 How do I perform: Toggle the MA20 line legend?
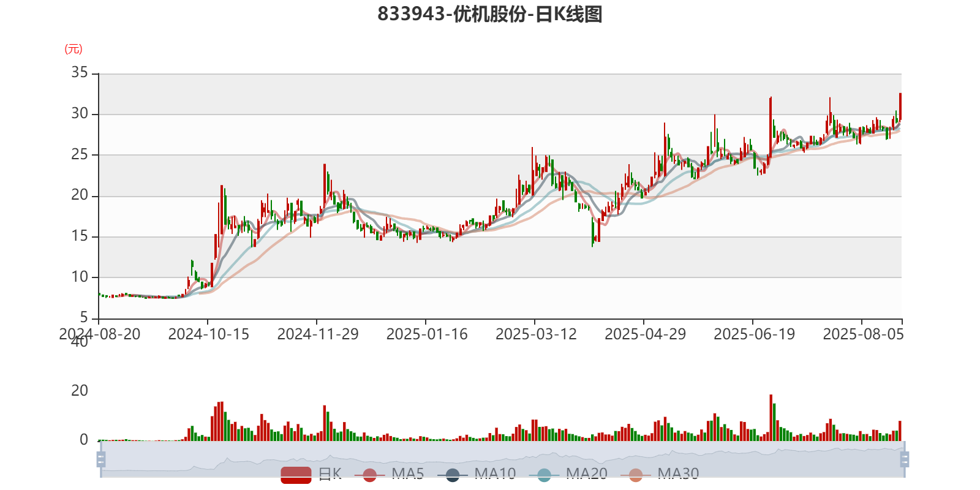click(x=568, y=475)
